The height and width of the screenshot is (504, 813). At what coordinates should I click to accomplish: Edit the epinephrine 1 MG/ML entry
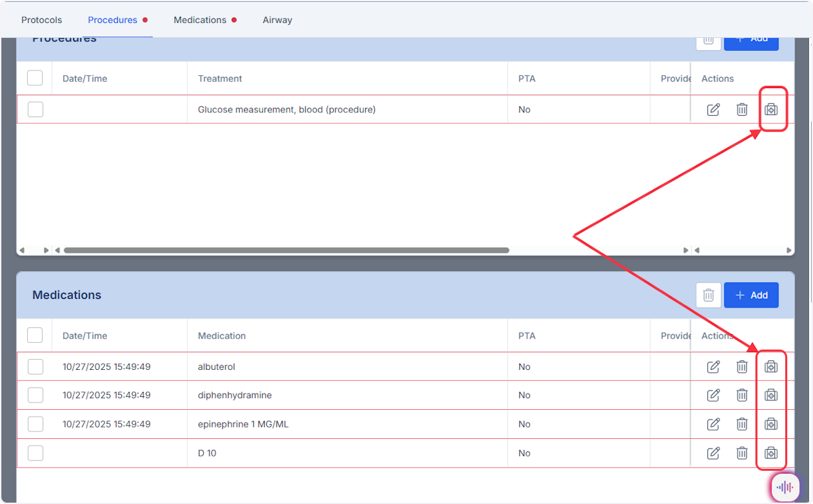713,424
